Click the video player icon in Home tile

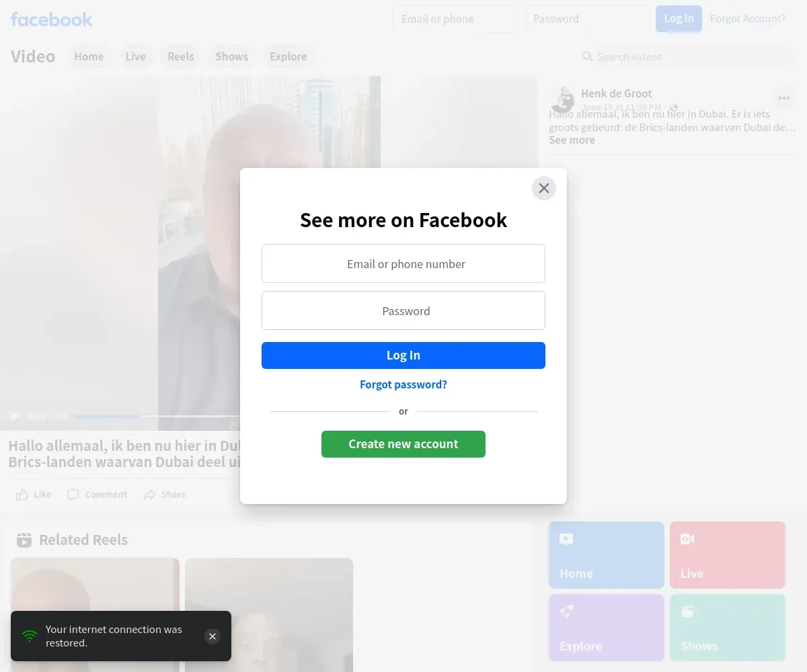click(566, 539)
